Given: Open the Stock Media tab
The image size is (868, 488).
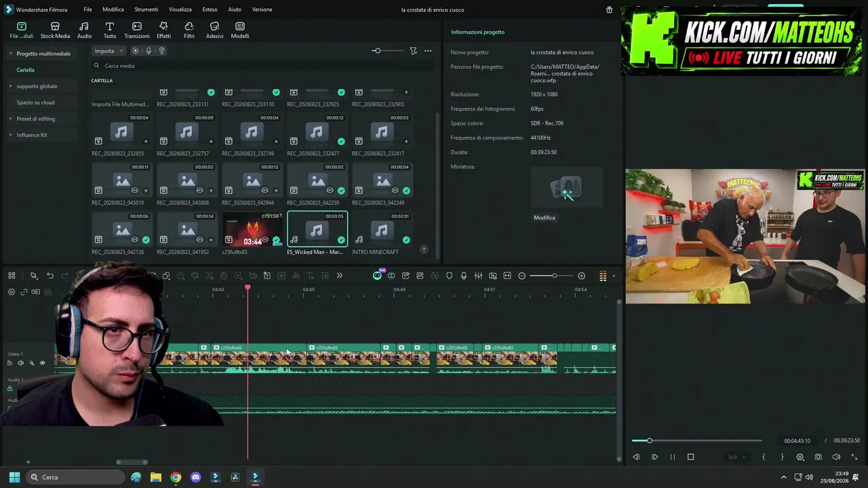Looking at the screenshot, I should (55, 30).
